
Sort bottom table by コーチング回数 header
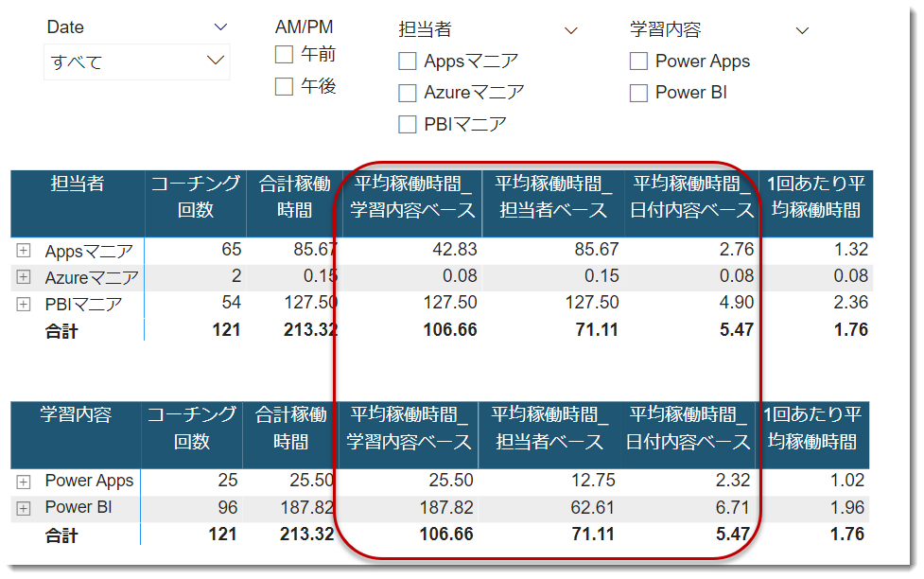[192, 435]
